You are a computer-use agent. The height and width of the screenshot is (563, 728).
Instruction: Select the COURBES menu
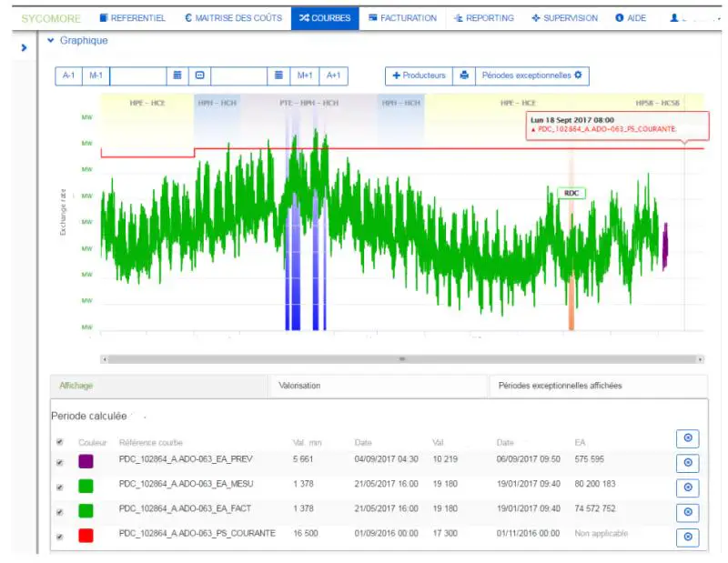325,18
